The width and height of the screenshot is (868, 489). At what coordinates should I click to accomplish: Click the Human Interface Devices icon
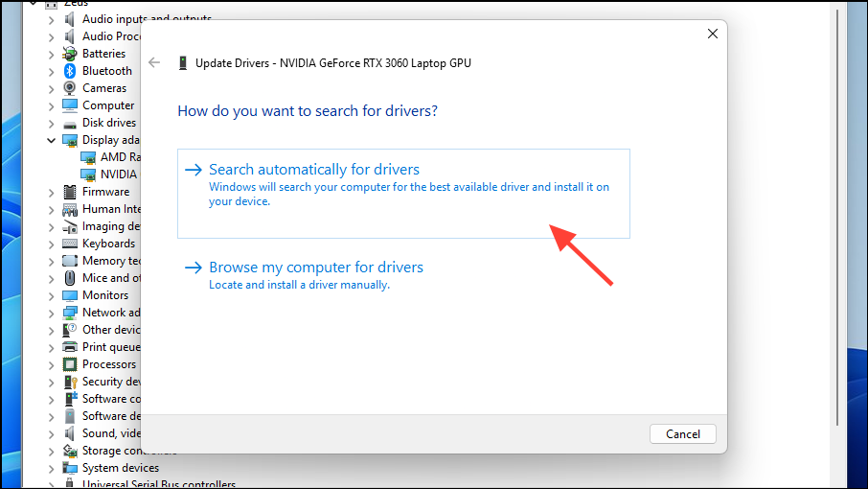click(x=70, y=209)
